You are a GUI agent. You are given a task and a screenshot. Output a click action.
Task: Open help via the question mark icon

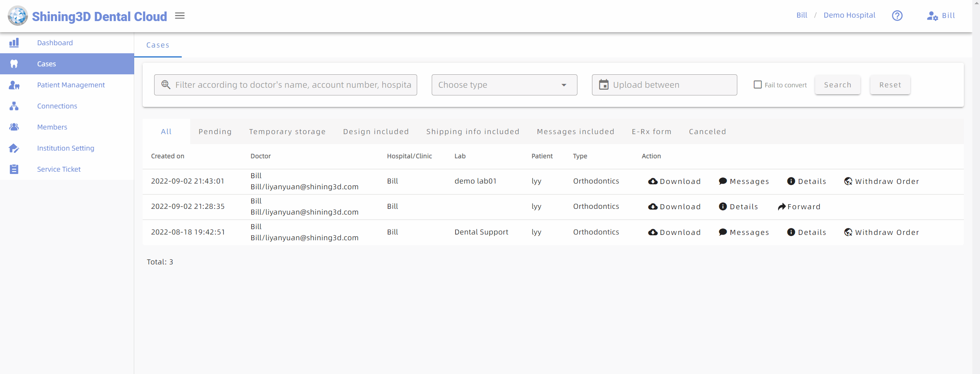(897, 16)
